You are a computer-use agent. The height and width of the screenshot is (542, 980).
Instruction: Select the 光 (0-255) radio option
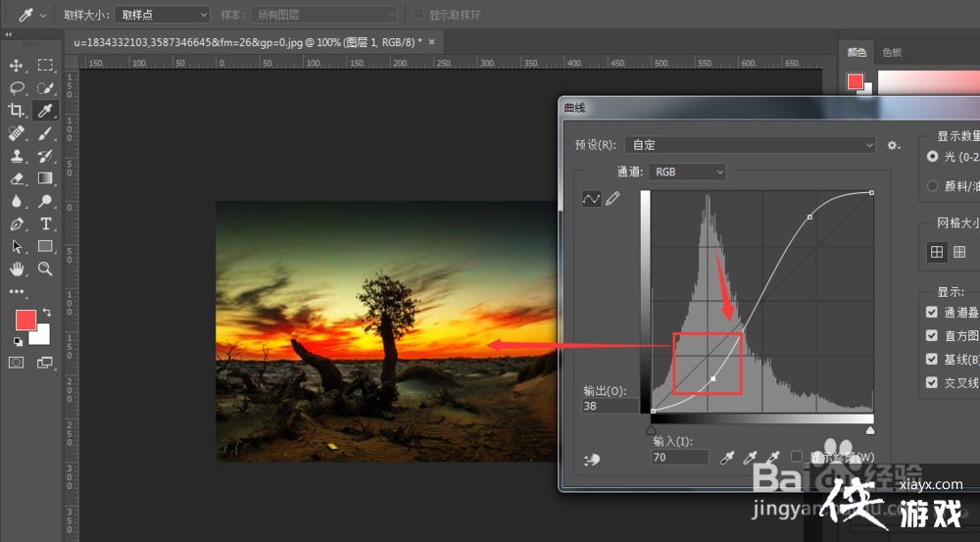(x=932, y=157)
